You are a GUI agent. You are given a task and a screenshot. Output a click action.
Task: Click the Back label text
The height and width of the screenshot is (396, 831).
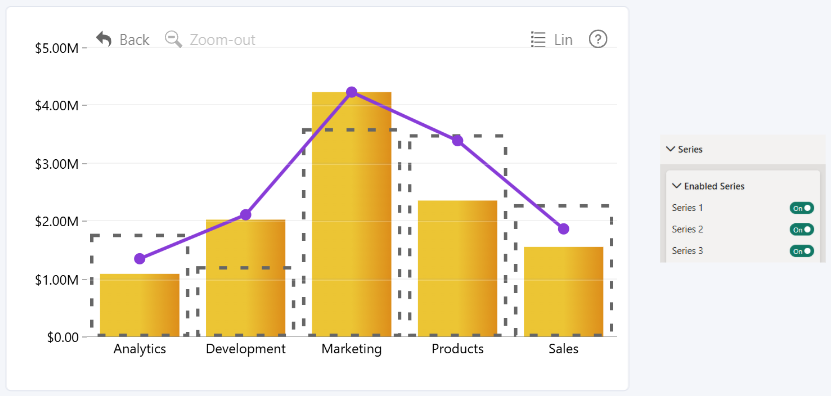pos(134,40)
